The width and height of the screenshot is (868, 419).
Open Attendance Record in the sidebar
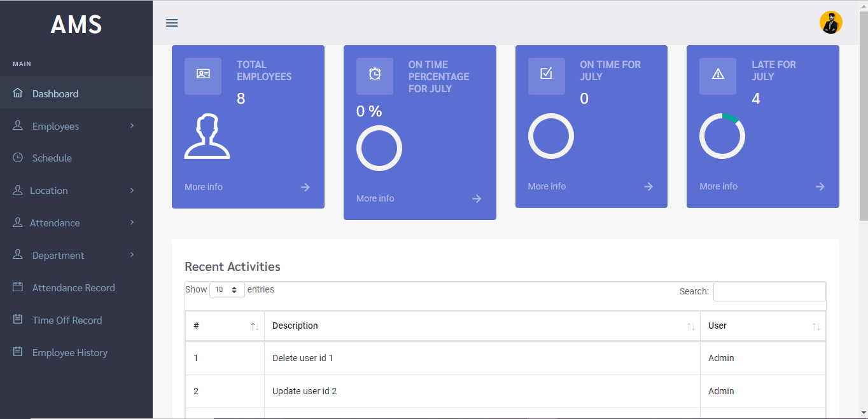coord(76,287)
